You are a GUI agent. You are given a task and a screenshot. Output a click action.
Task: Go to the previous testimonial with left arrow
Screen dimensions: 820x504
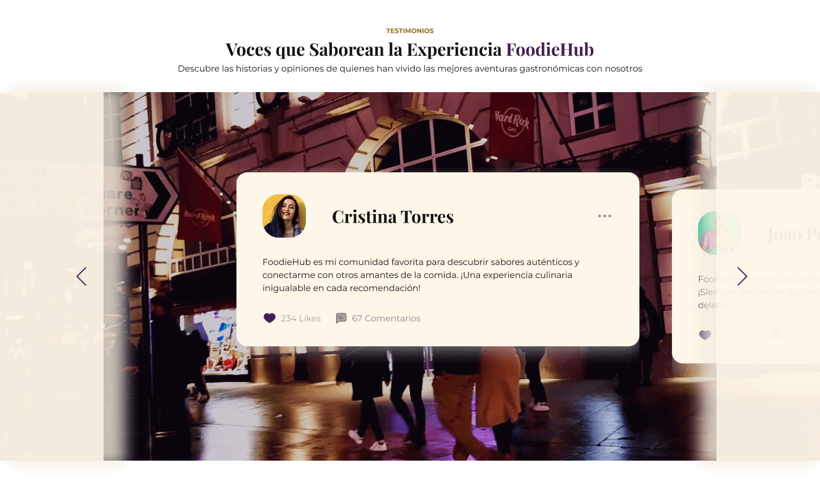pyautogui.click(x=81, y=276)
